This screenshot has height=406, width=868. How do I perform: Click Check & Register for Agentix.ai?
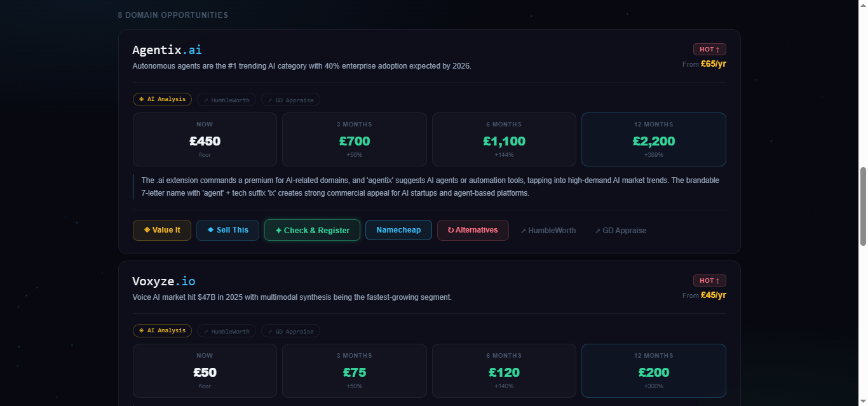click(x=312, y=230)
